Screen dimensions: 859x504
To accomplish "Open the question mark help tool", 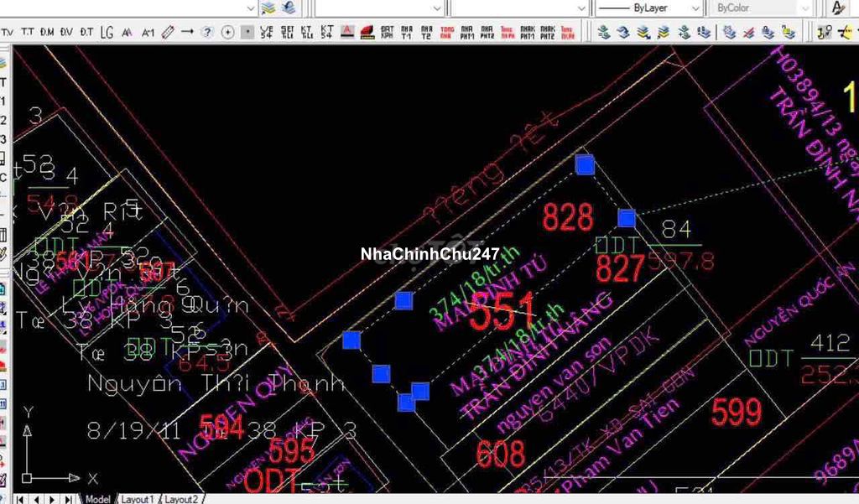I will point(207,32).
